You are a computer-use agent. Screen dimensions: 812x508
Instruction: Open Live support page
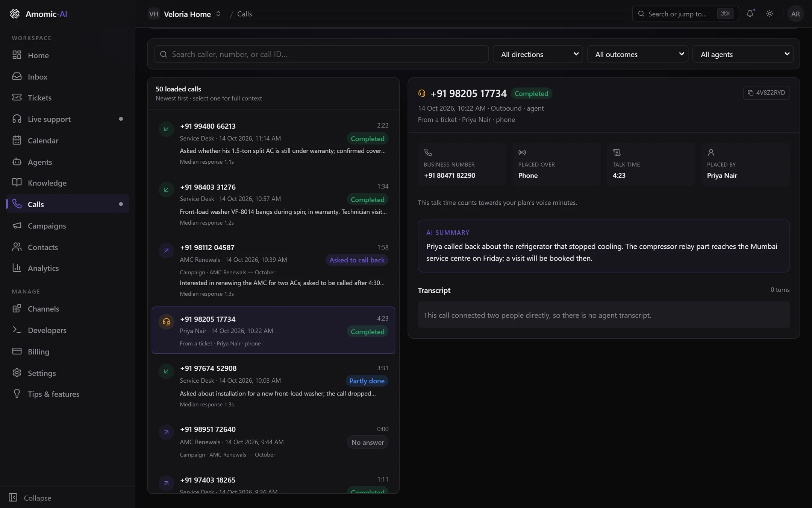point(68,119)
